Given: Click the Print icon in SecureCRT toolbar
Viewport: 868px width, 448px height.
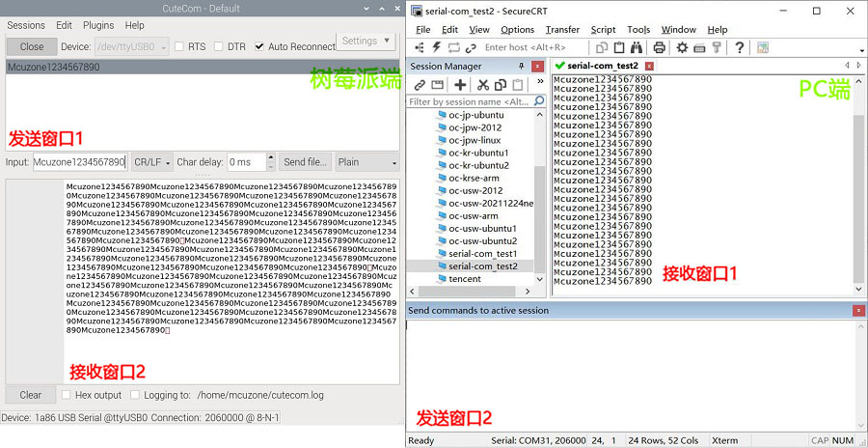Looking at the screenshot, I should (659, 47).
